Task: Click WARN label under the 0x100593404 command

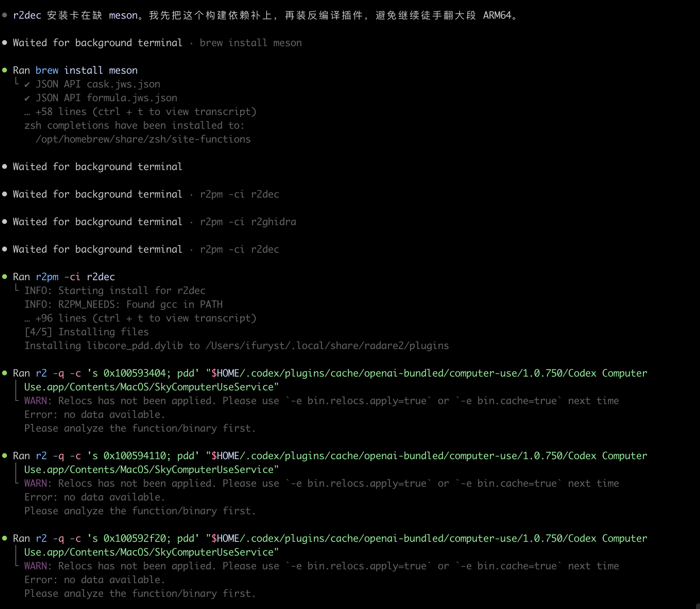Action: (x=38, y=401)
